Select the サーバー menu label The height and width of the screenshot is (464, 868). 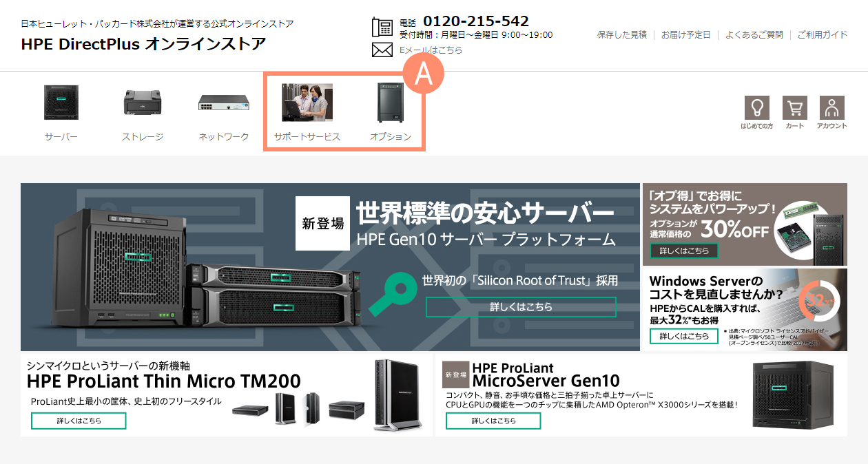[61, 137]
